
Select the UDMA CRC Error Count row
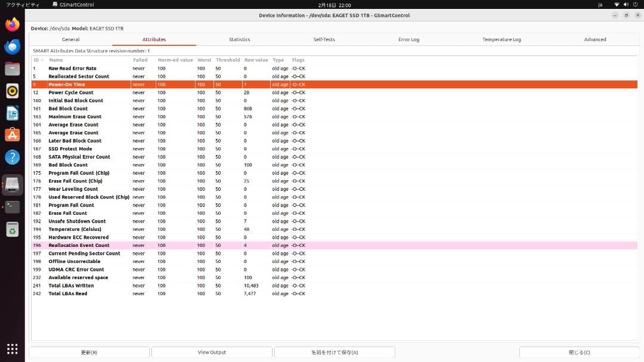point(335,270)
